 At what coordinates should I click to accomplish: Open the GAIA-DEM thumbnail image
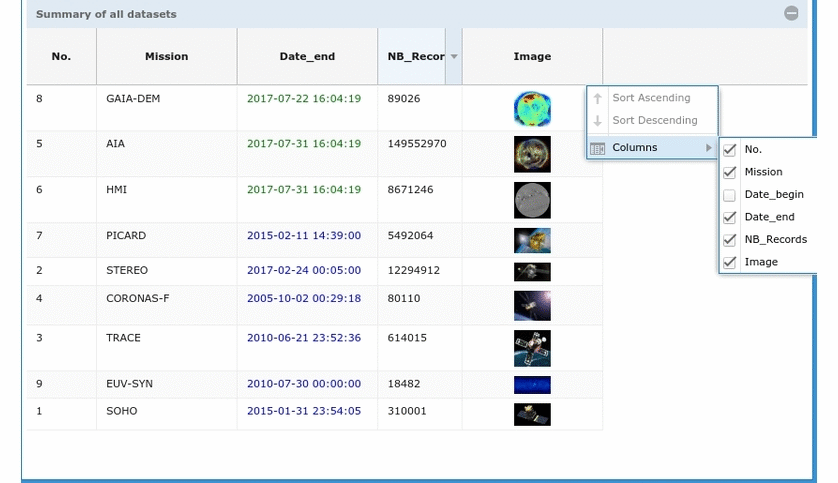pyautogui.click(x=532, y=109)
